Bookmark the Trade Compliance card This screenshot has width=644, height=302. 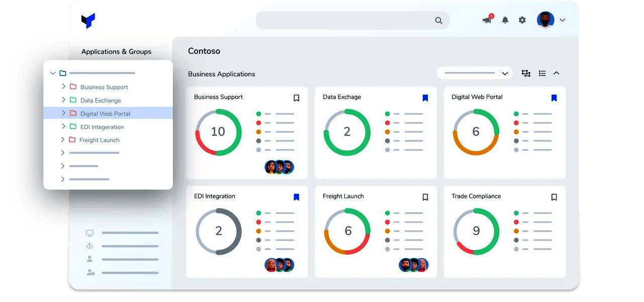click(x=554, y=197)
